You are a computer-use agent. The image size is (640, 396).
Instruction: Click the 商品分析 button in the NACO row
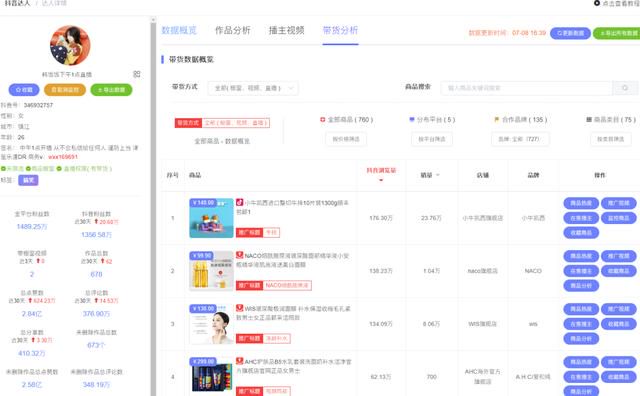(581, 286)
